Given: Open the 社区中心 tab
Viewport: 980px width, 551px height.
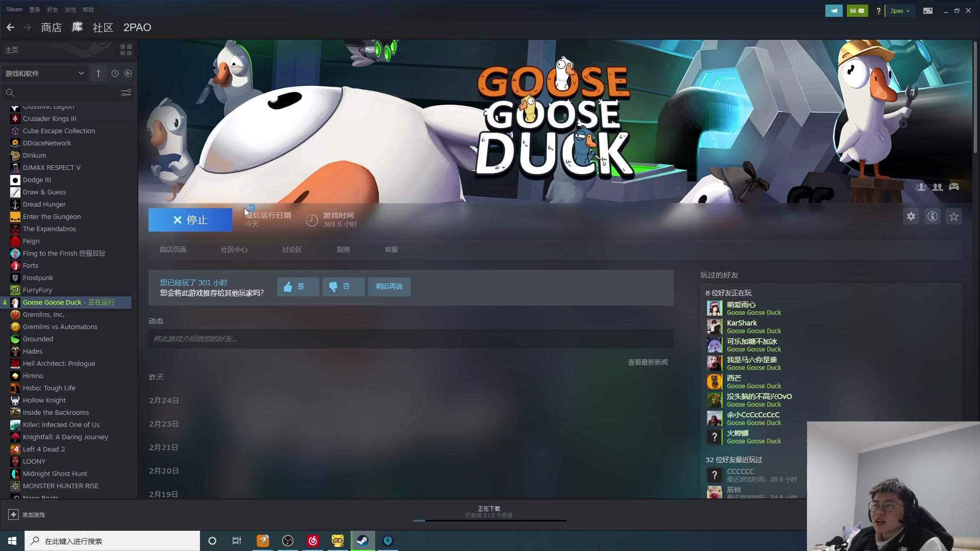Looking at the screenshot, I should [x=234, y=249].
